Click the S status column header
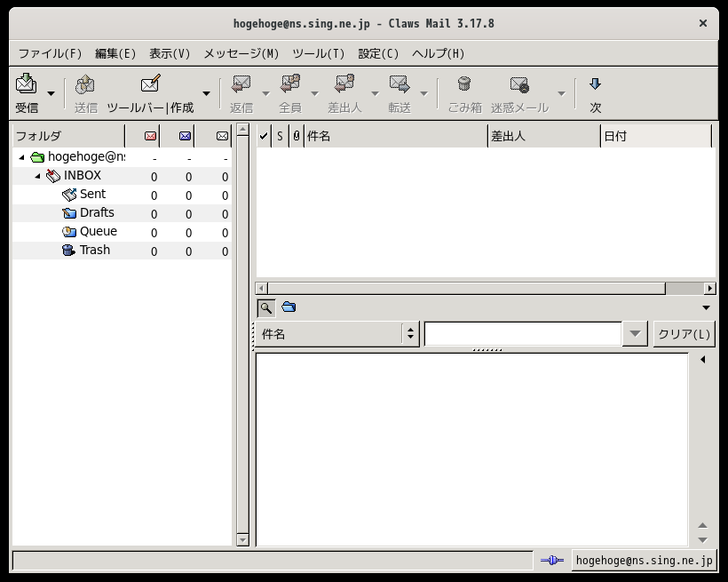The height and width of the screenshot is (582, 728). pos(280,136)
